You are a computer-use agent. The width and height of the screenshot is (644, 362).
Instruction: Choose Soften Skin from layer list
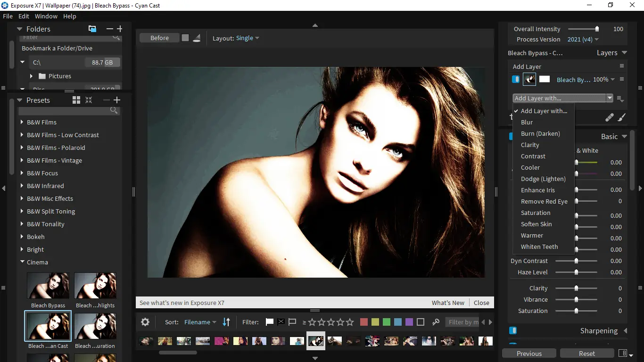536,224
